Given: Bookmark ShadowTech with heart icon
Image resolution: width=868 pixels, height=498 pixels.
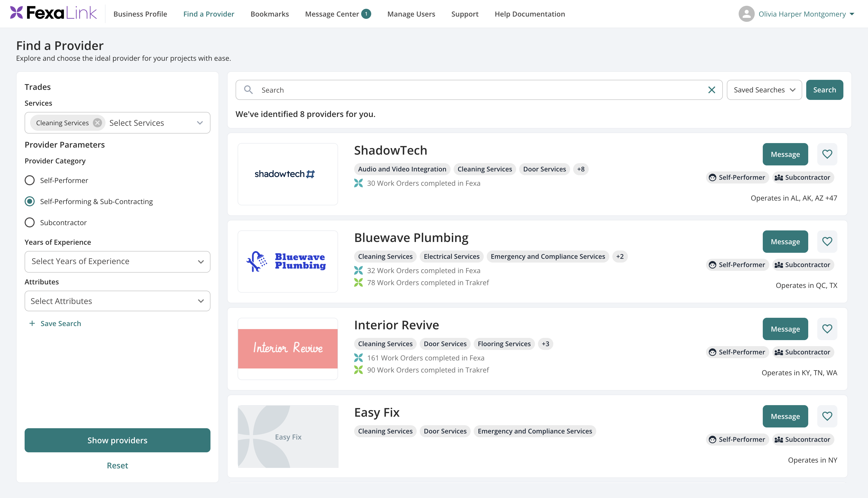Looking at the screenshot, I should coord(827,154).
